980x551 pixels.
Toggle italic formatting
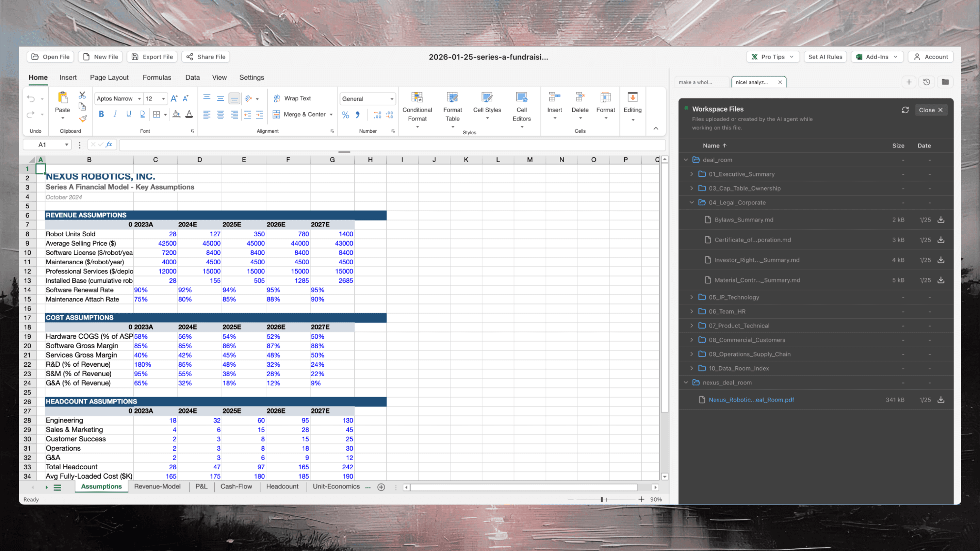tap(115, 114)
